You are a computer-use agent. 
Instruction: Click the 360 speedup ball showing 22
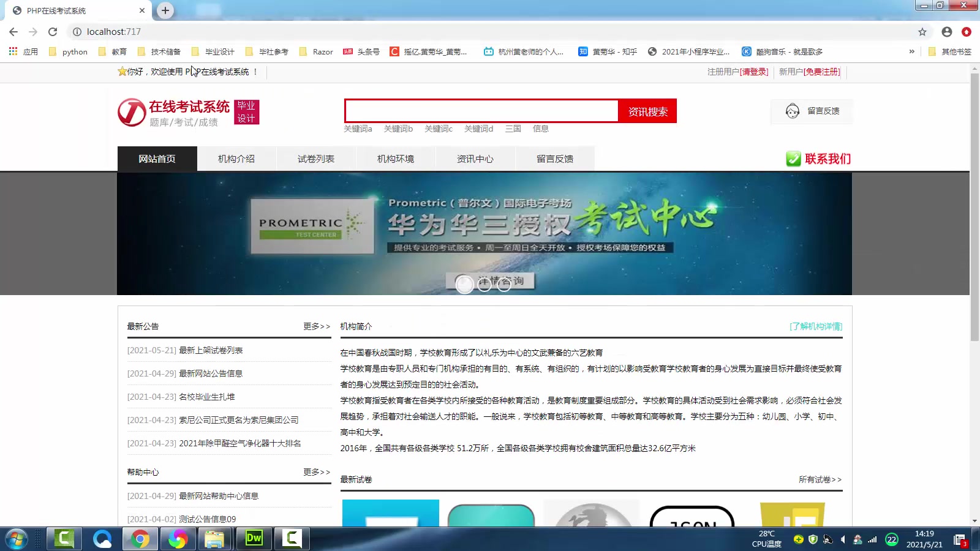click(891, 540)
